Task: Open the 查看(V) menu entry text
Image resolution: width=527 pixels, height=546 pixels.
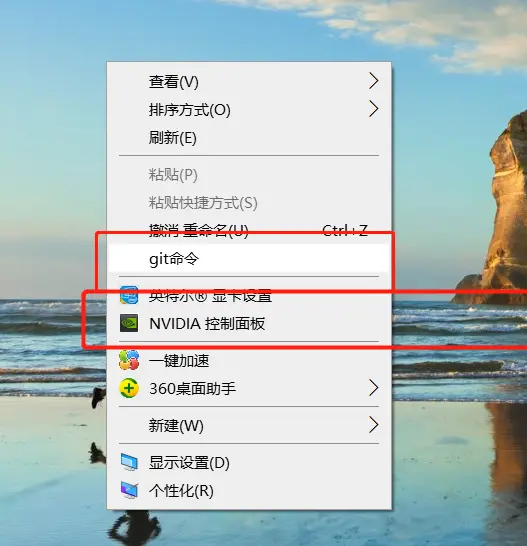Action: point(173,82)
